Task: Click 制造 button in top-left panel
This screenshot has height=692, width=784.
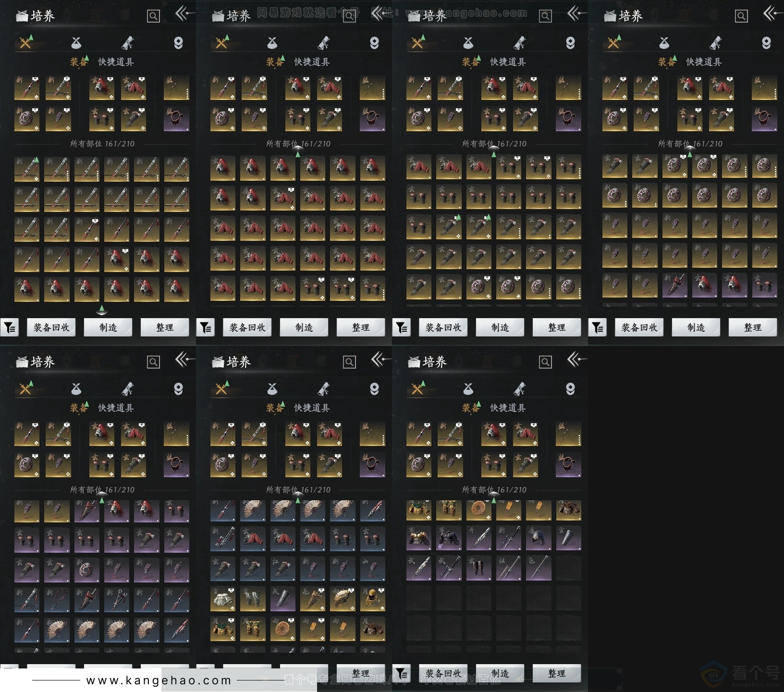Action: pos(108,328)
